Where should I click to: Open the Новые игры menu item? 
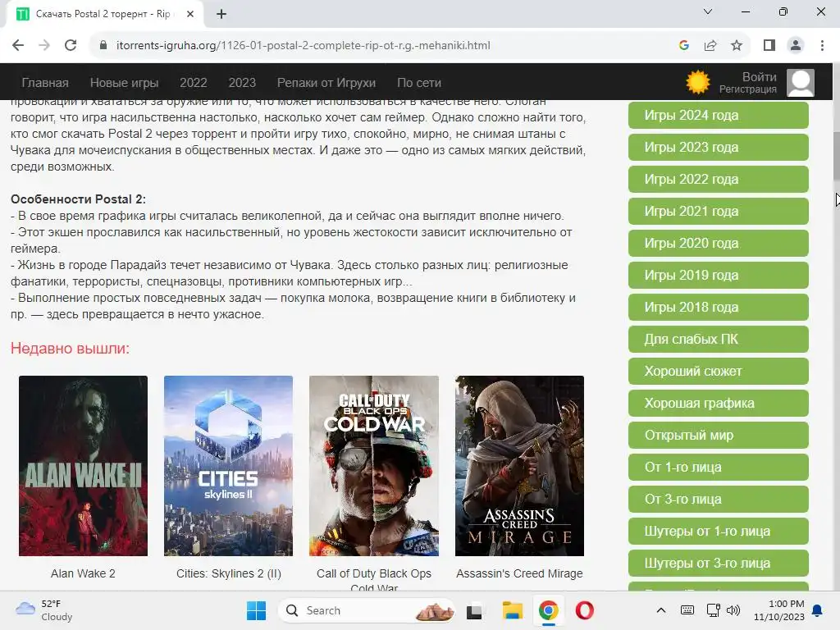click(125, 83)
